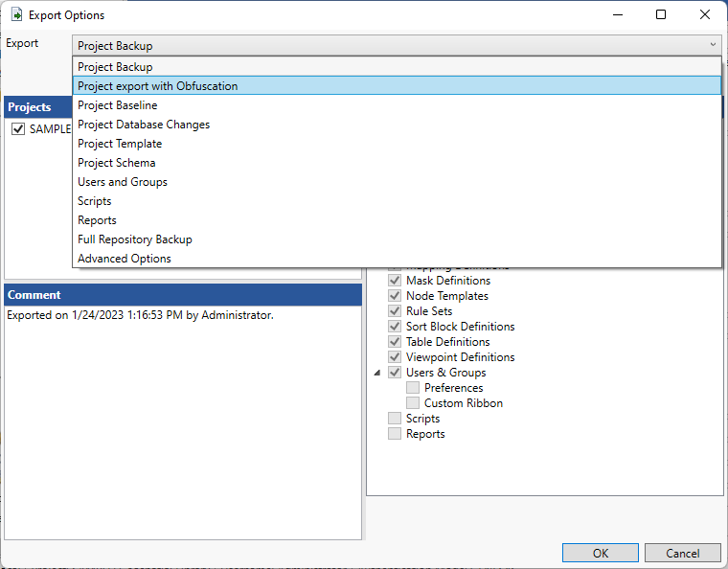This screenshot has height=569, width=728.
Task: Click the Export Options window title icon
Action: coord(16,15)
